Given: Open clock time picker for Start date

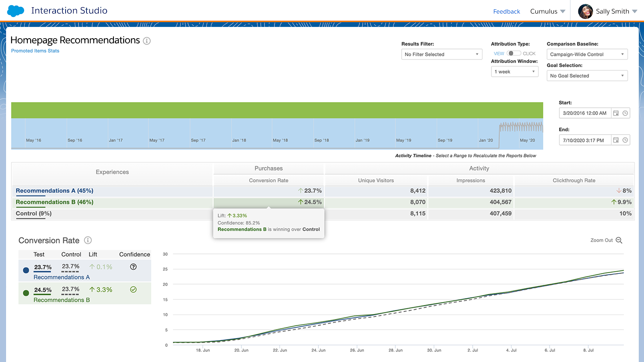Looking at the screenshot, I should 625,113.
